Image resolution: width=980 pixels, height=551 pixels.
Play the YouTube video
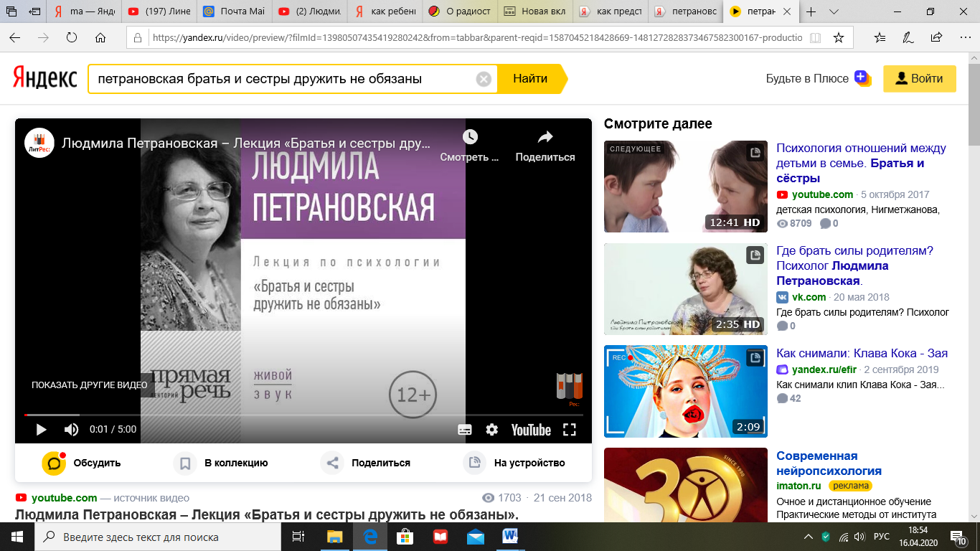[41, 430]
